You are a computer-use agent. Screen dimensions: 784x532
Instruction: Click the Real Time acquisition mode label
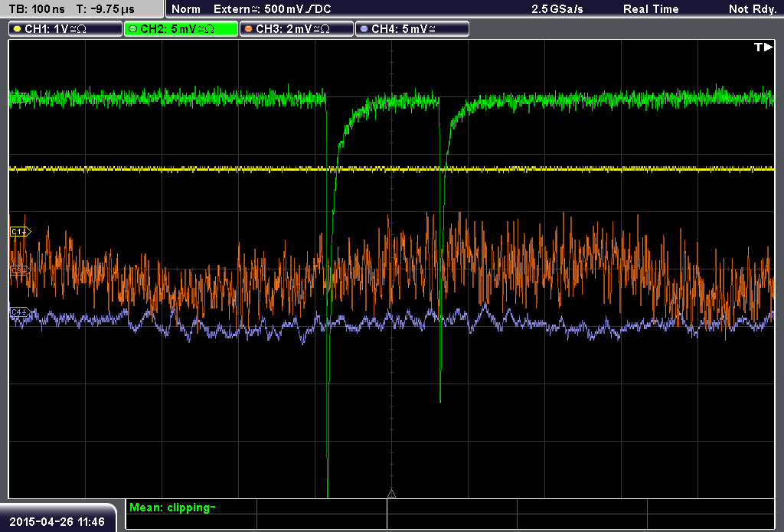(x=651, y=9)
